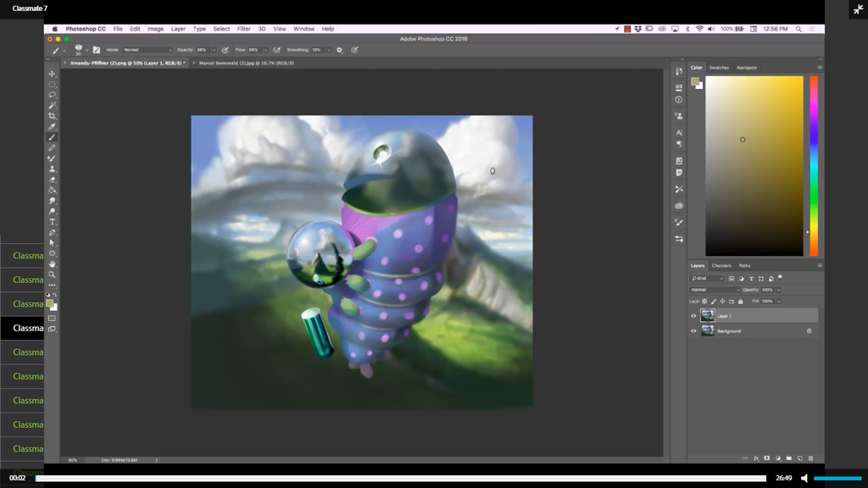The width and height of the screenshot is (868, 488).
Task: Delete layer with the trash icon
Action: pyautogui.click(x=811, y=458)
